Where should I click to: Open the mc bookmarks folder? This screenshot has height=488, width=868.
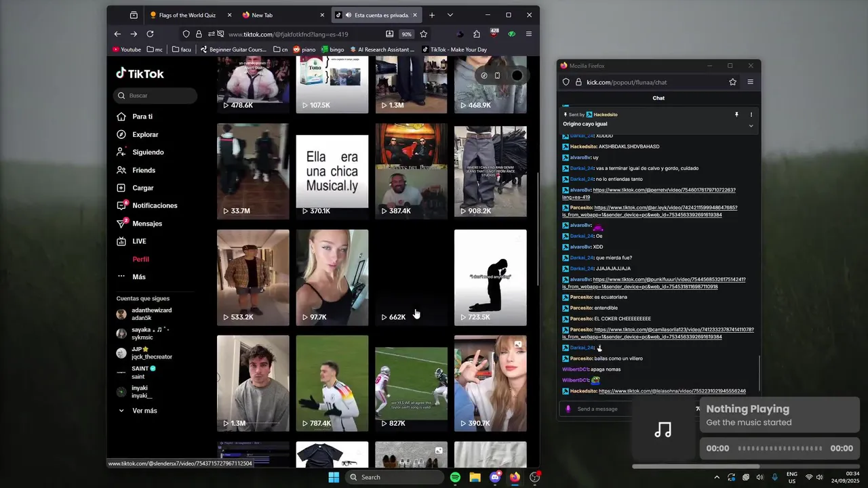pyautogui.click(x=154, y=49)
